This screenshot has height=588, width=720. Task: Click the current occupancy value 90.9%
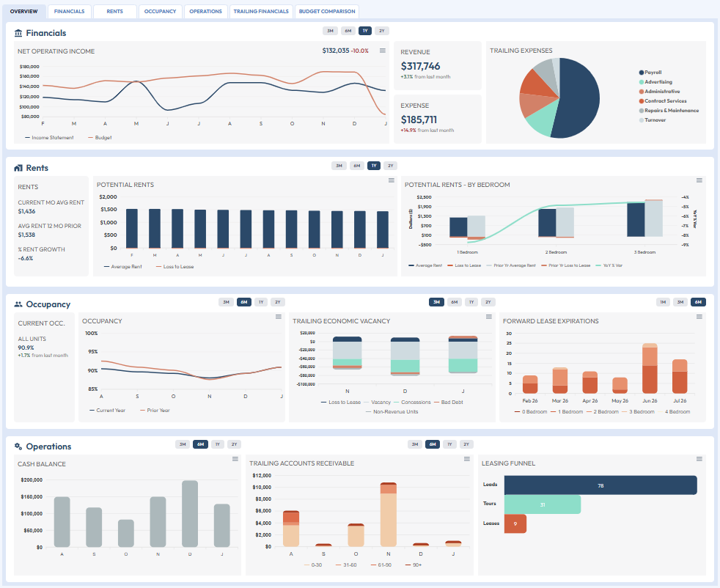[26, 348]
